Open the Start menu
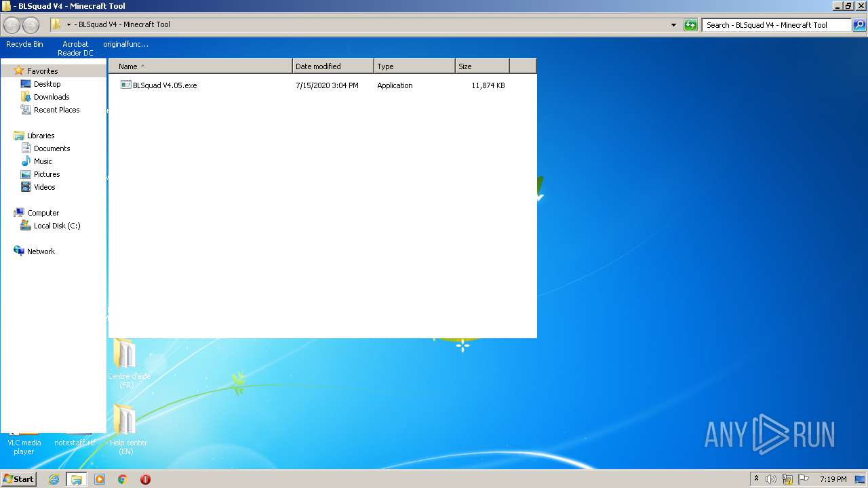 pos(18,479)
